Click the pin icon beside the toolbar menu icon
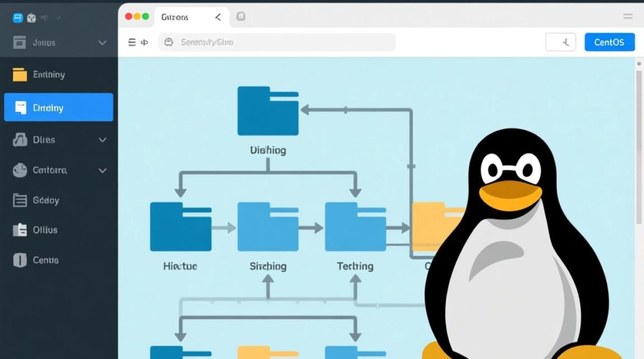This screenshot has height=359, width=644. 144,42
